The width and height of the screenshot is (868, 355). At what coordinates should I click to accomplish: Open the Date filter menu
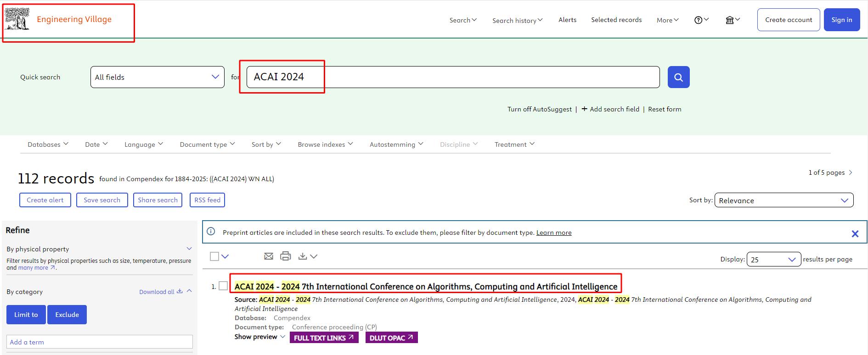(x=96, y=144)
